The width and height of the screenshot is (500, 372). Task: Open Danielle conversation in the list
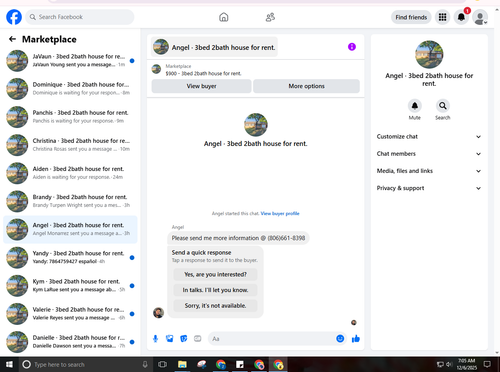[70, 342]
